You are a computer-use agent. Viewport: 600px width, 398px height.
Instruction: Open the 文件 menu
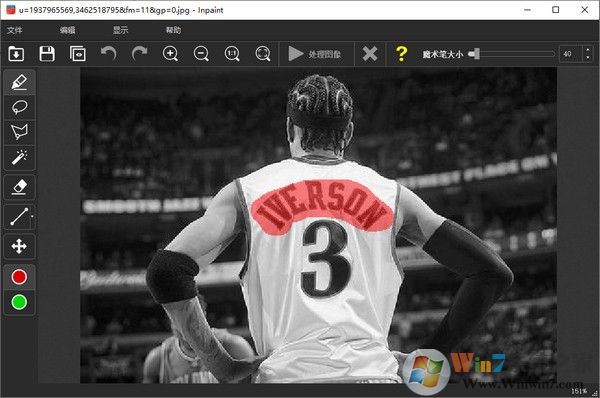click(15, 30)
